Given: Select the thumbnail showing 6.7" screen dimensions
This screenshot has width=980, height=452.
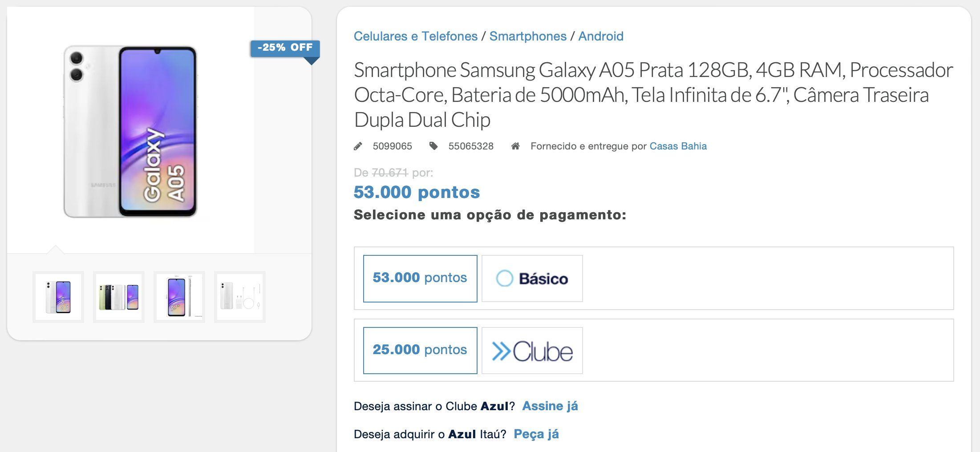Looking at the screenshot, I should click(179, 297).
